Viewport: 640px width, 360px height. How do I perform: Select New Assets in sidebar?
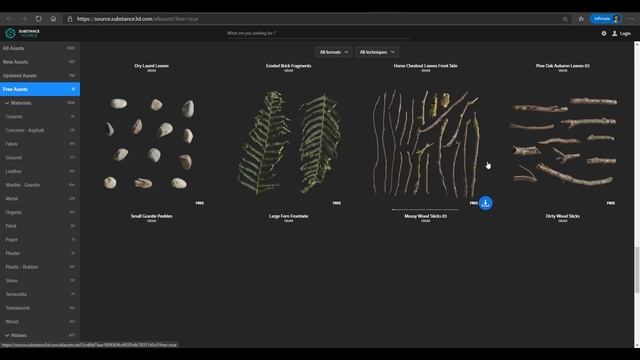coord(40,62)
